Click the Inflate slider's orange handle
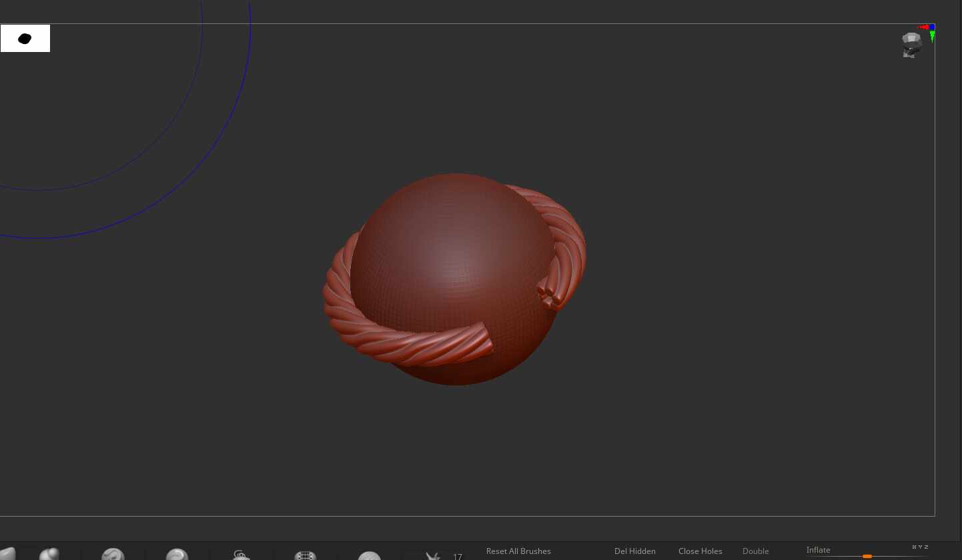This screenshot has width=962, height=560. (867, 556)
